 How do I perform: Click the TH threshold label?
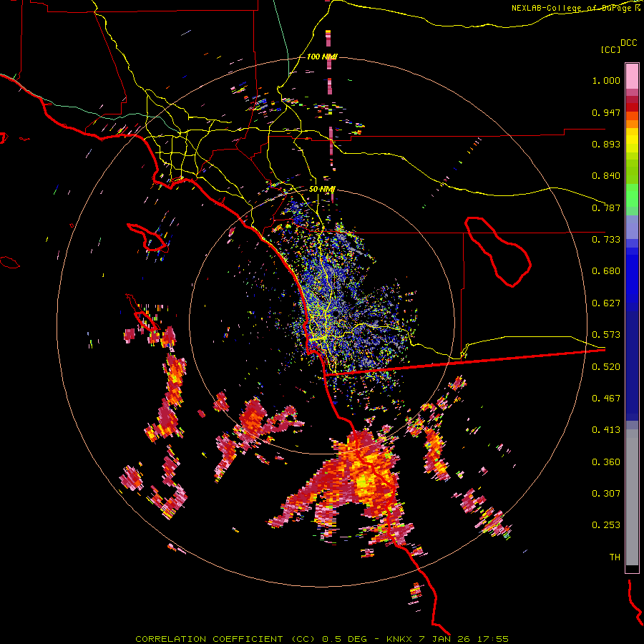pos(615,557)
